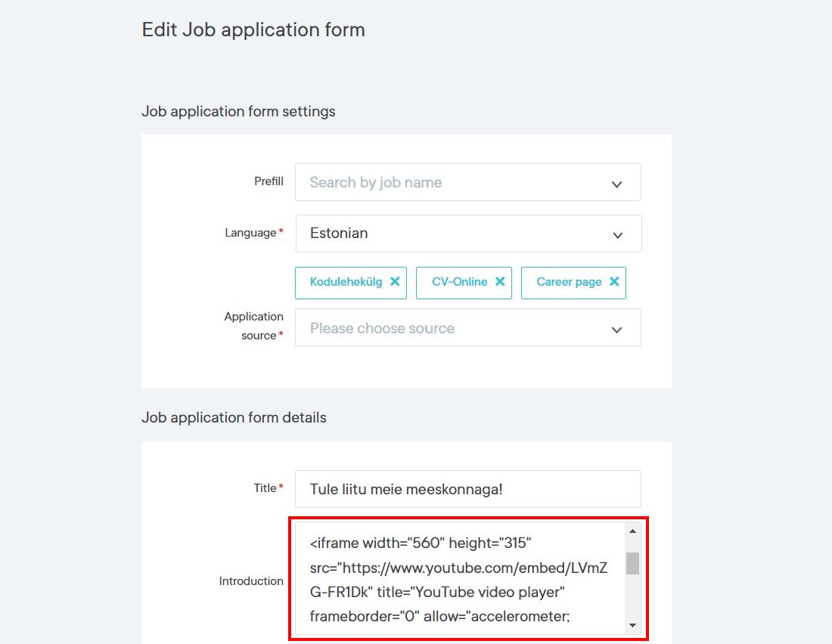Click the Application source chevron arrow
Viewport: 832px width, 644px height.
point(617,330)
